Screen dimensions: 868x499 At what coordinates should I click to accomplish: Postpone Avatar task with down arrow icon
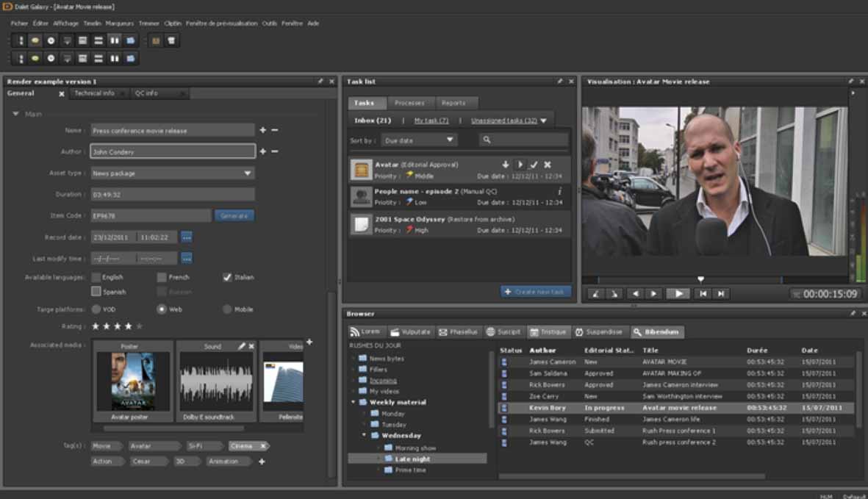(x=506, y=165)
